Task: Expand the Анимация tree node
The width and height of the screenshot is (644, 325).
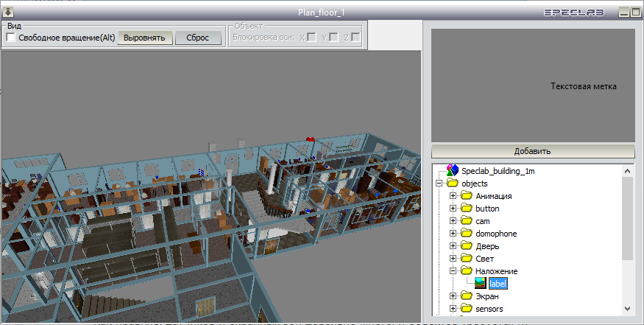Action: click(x=453, y=196)
